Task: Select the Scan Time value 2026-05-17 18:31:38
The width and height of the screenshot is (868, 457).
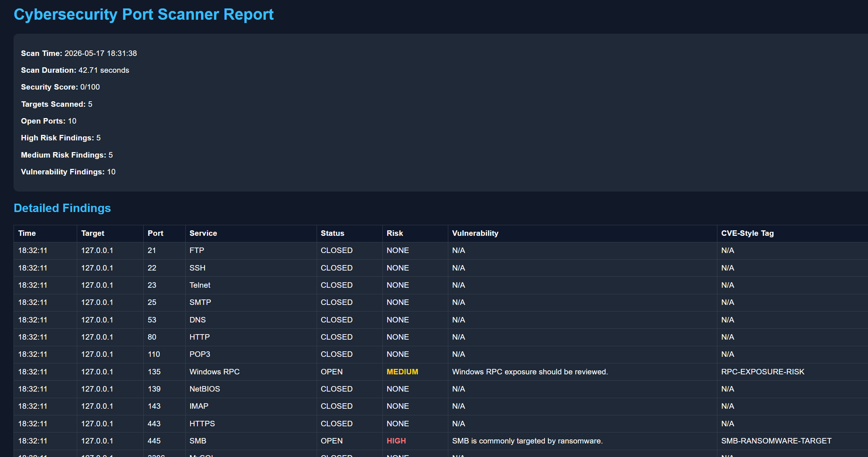Action: [x=101, y=53]
